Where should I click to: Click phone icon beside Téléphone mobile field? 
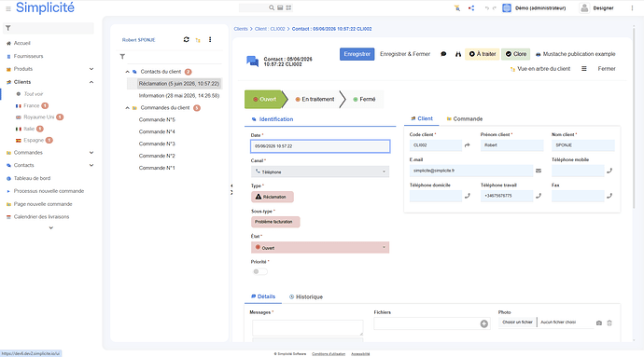pyautogui.click(x=609, y=171)
